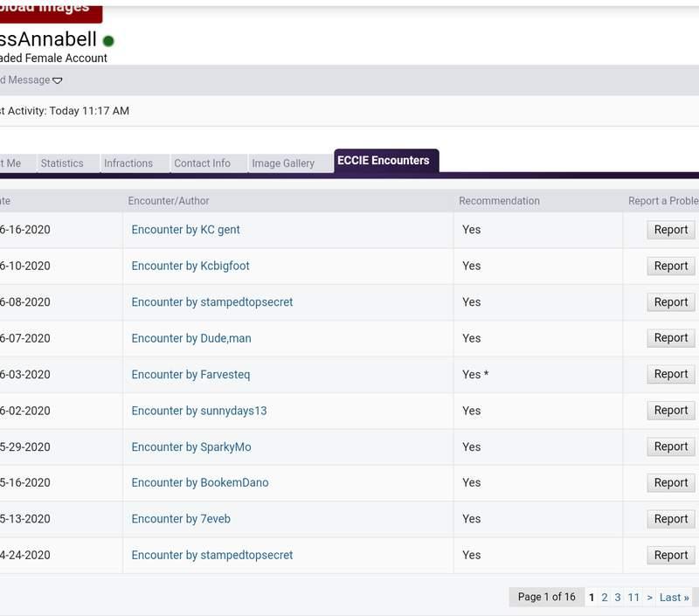The height and width of the screenshot is (616, 699).
Task: View Encounter by Farvesteq
Action: 190,375
